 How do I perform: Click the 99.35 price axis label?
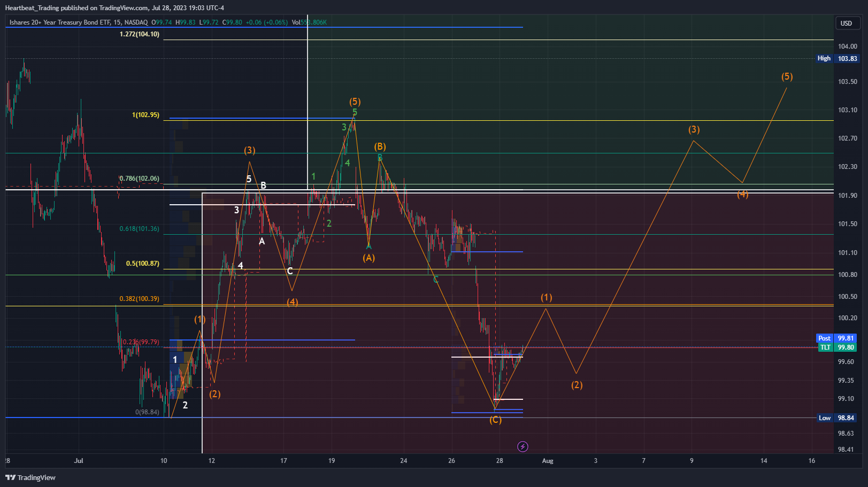point(846,381)
